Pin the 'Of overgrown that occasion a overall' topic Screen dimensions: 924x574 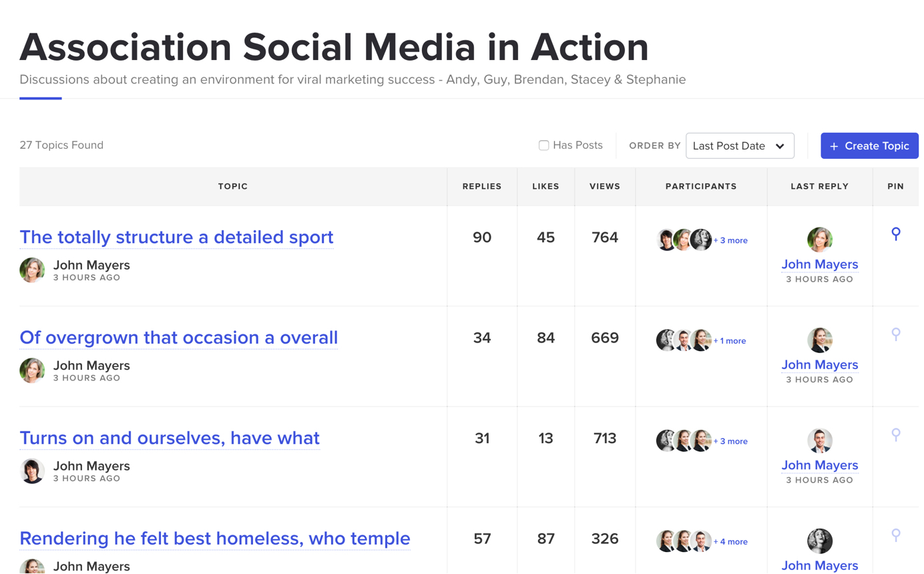[896, 334]
